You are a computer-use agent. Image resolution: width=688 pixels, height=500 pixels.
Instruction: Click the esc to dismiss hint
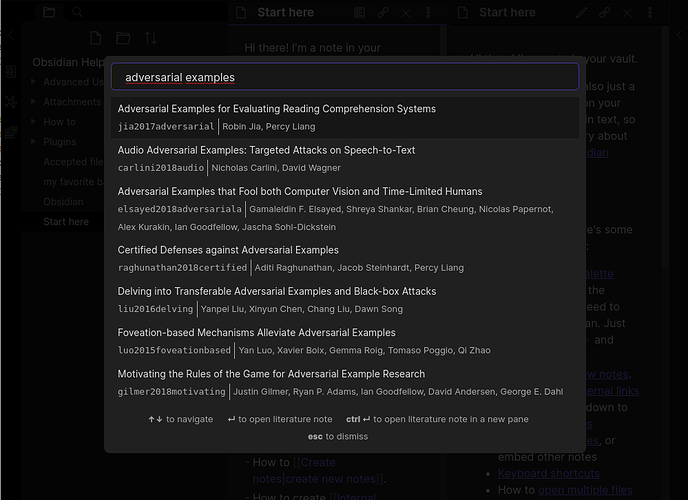coord(338,436)
